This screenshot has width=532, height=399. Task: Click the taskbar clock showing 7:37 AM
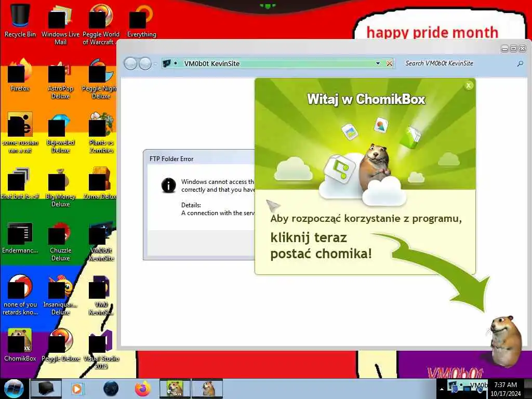506,389
